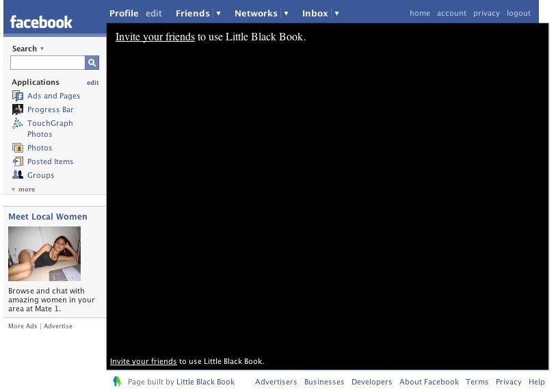Click the search magnifier button
The height and width of the screenshot is (392, 556).
92,63
